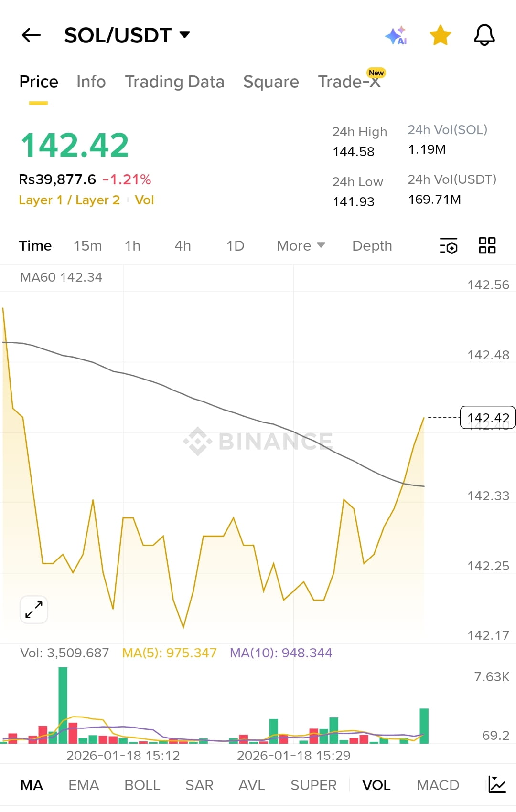Screen dimensions: 516x812
Task: Select the 4h interval
Action: pos(183,246)
